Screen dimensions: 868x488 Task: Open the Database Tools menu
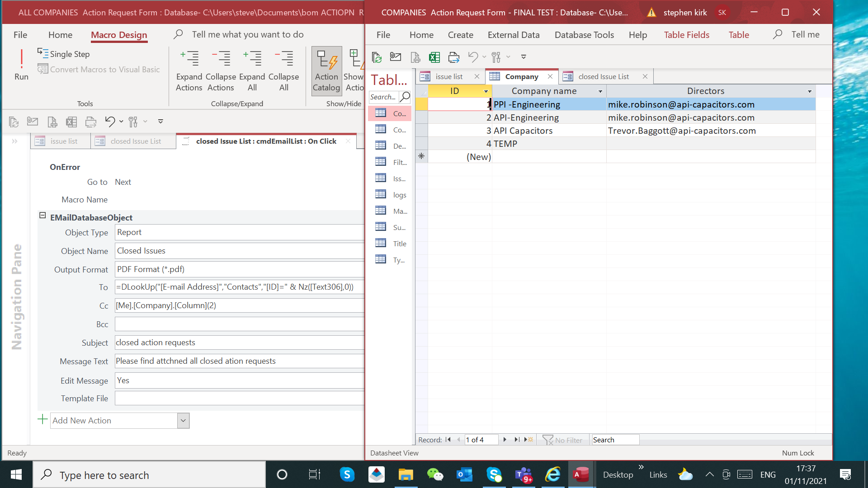pyautogui.click(x=584, y=34)
